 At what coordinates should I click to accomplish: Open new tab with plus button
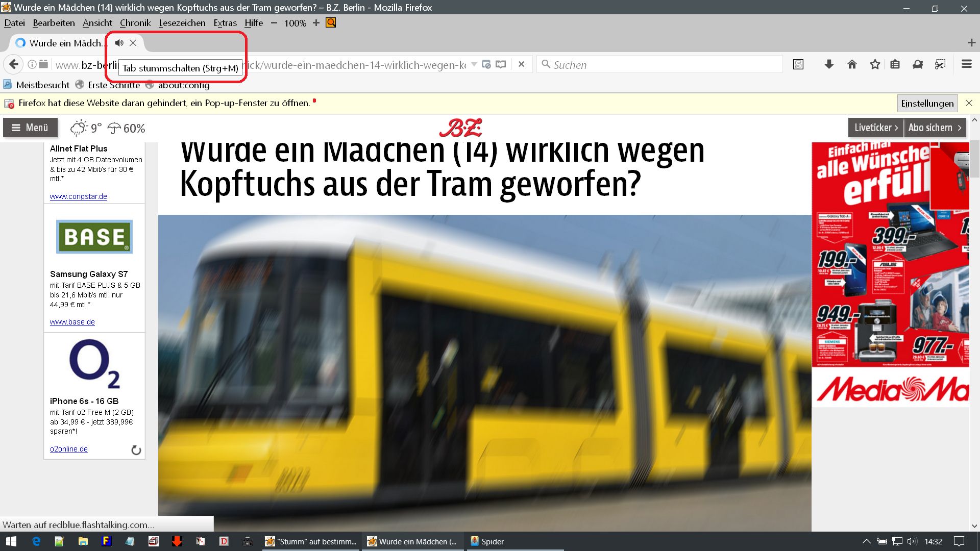971,43
